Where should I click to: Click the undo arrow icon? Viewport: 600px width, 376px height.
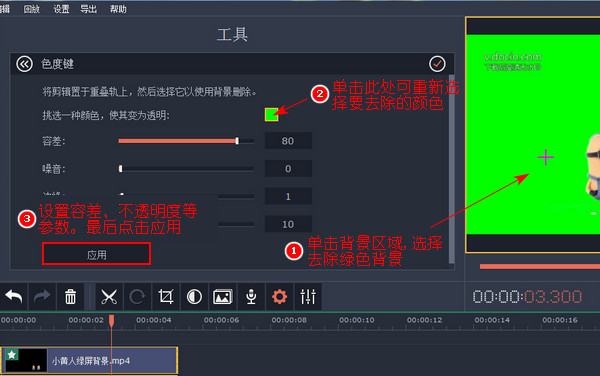point(14,296)
